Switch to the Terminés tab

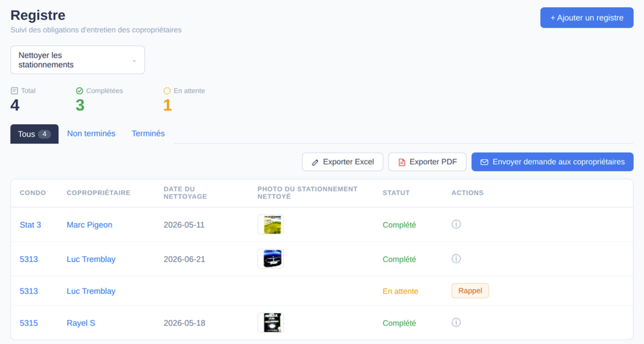pos(148,133)
